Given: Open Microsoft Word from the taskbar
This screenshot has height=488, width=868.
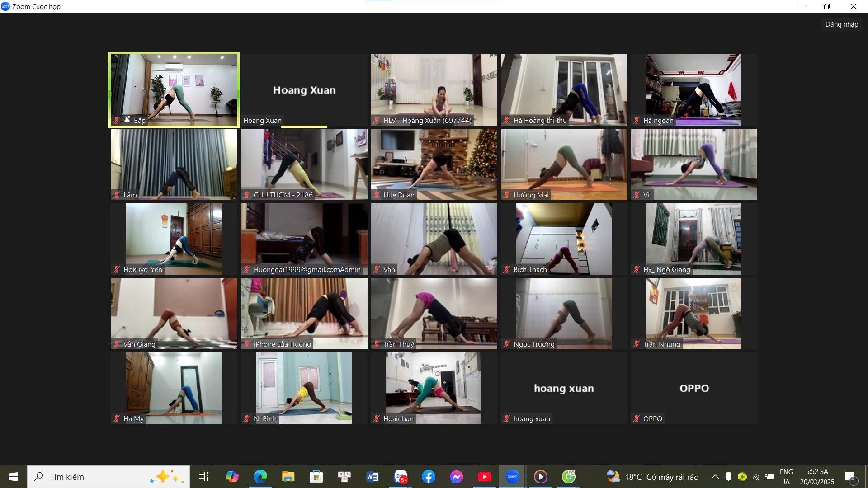Looking at the screenshot, I should point(372,477).
